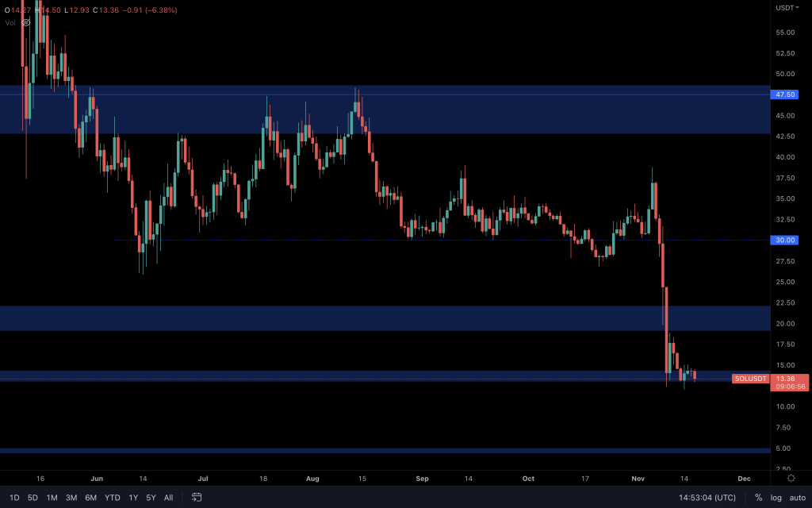This screenshot has width=812, height=508.
Task: Switch to the 3M range
Action: (71, 497)
